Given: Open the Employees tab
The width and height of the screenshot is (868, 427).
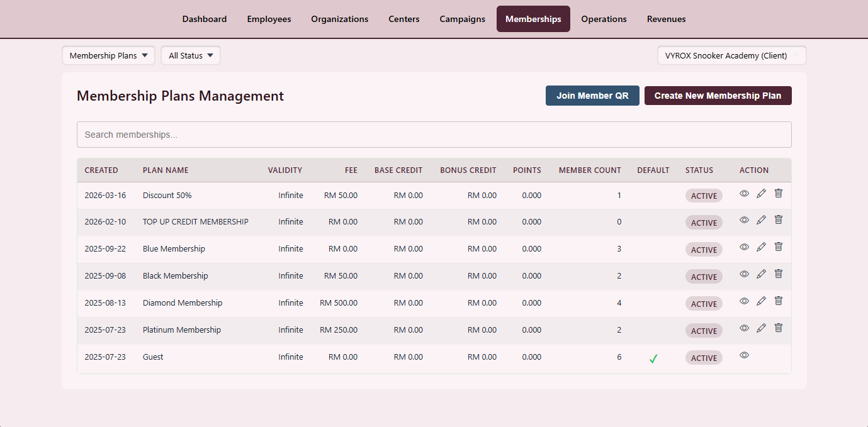Looking at the screenshot, I should tap(269, 19).
